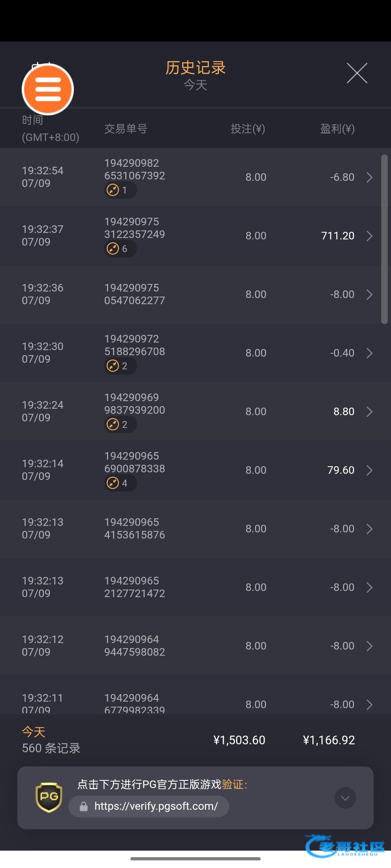Image resolution: width=391 pixels, height=868 pixels.
Task: Click the 盈利(¥) column header
Action: point(337,129)
